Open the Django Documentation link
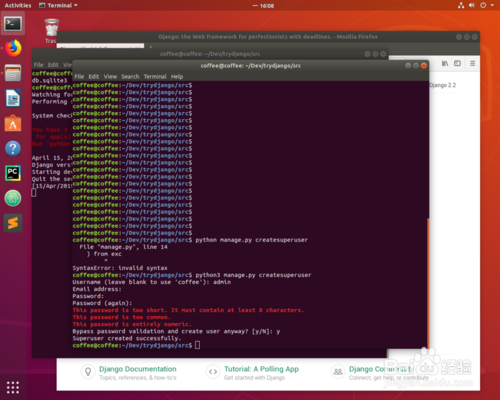 [x=138, y=369]
